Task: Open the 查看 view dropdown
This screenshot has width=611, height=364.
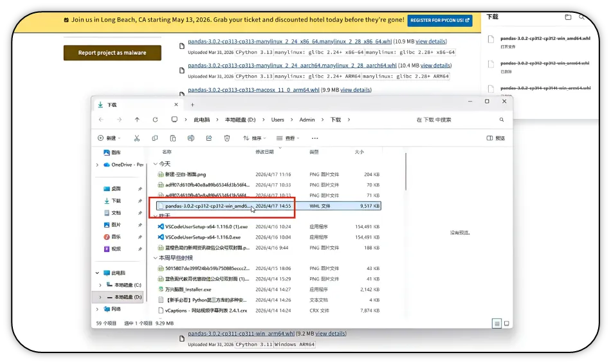Action: pos(288,138)
